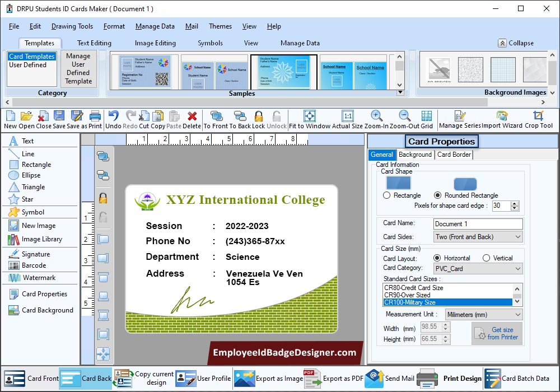Send object To Back
Image resolution: width=560 pixels, height=392 pixels.
coord(240,120)
